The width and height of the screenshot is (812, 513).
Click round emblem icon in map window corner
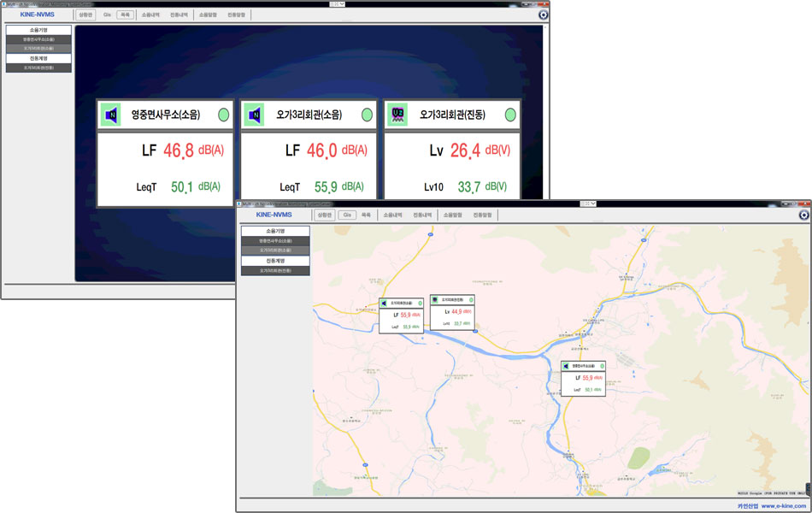tap(802, 215)
